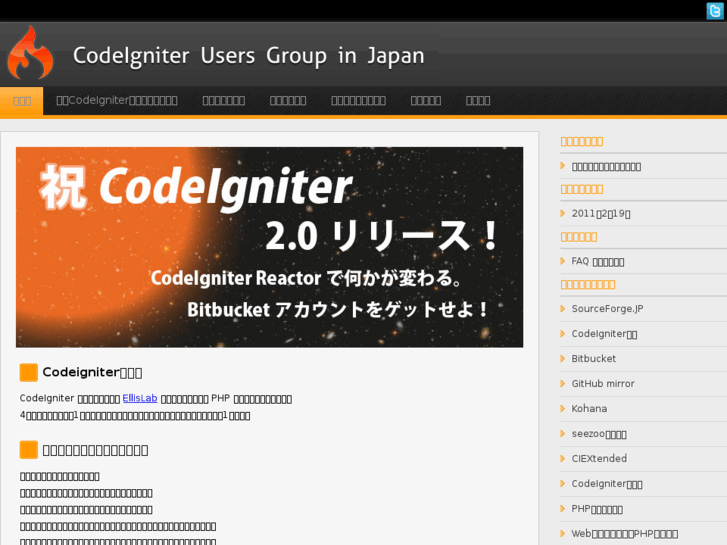Open the Bitbucket sidebar link
This screenshot has height=545, width=727.
tap(593, 359)
